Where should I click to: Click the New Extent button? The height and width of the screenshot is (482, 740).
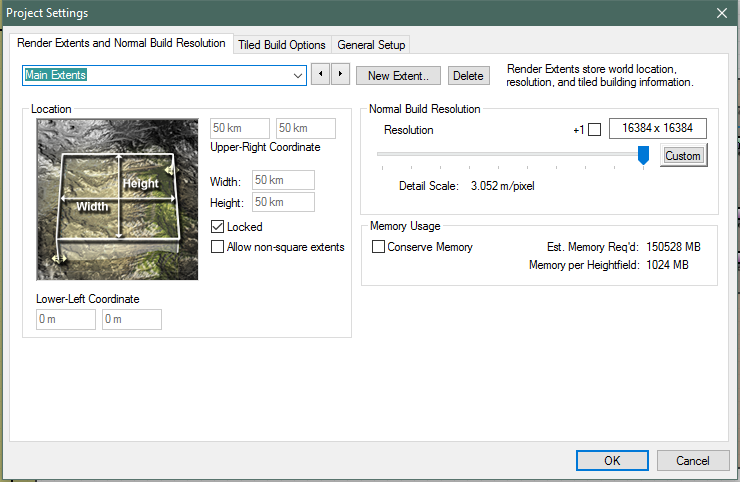(398, 76)
